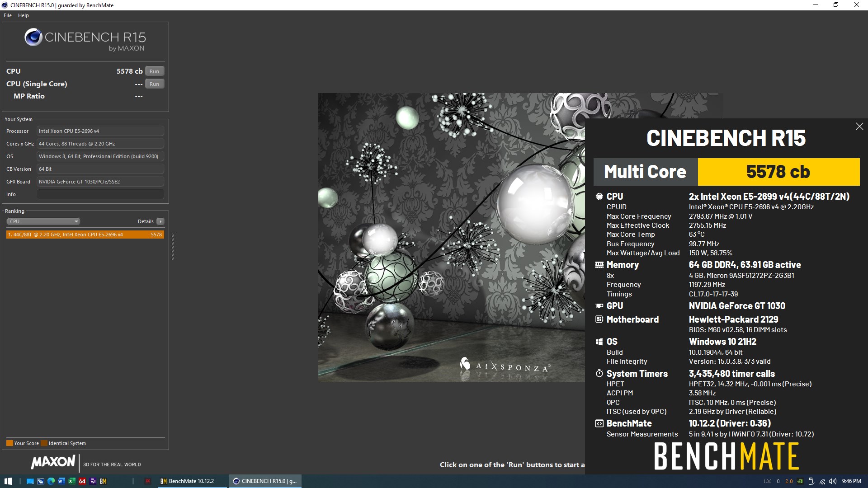Viewport: 868px width, 488px height.
Task: Click the rendered Cinebench scene image
Action: (451, 238)
